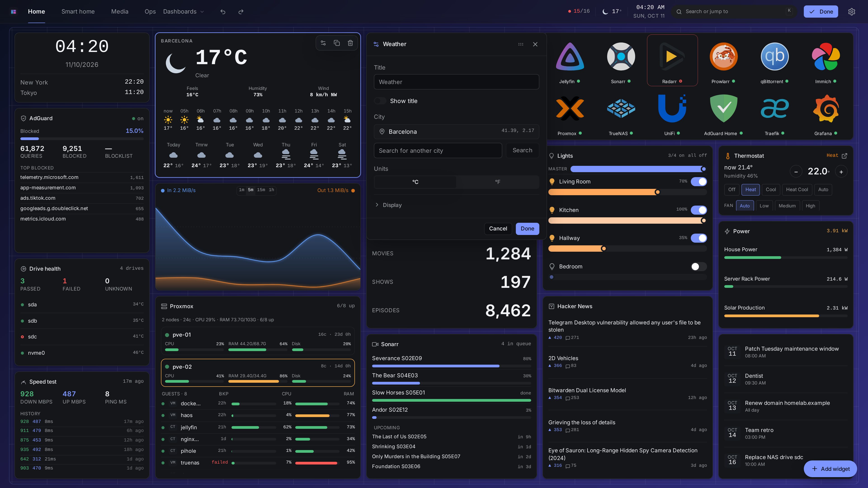
Task: Select the °F units option
Action: (x=497, y=182)
